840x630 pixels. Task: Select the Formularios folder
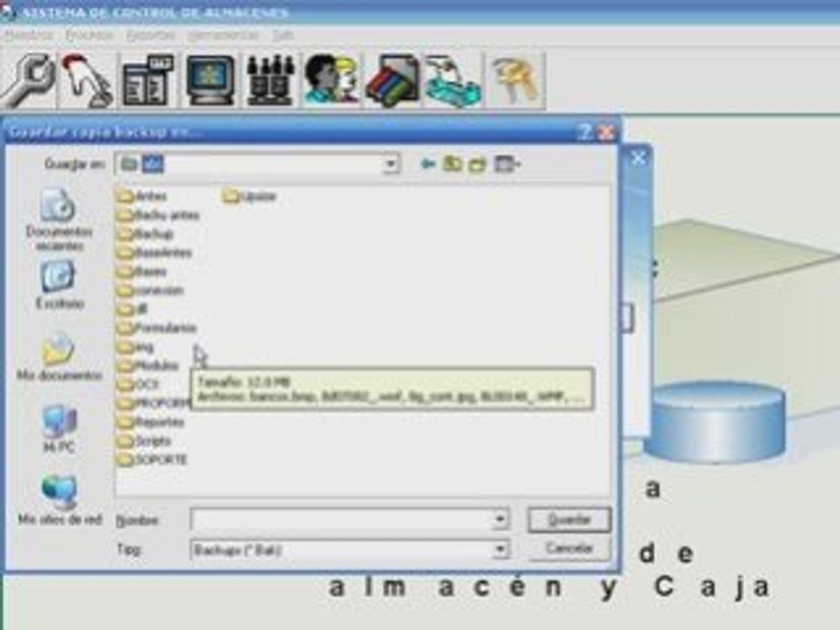coord(157,328)
